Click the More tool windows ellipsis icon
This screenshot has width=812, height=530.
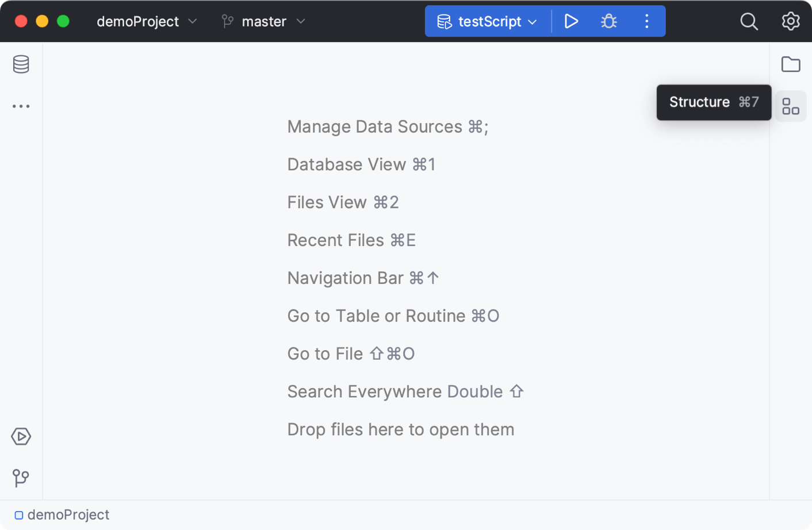point(21,106)
